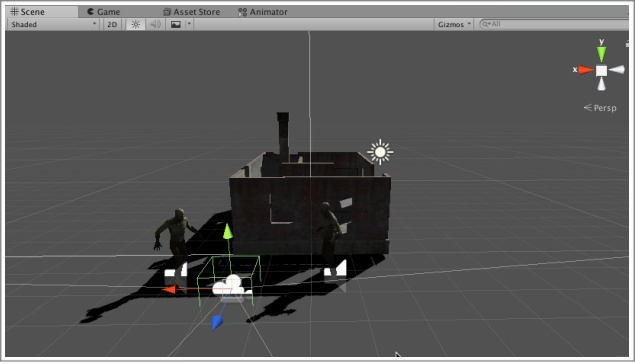The width and height of the screenshot is (635, 364).
Task: Open the Gizmos dropdown
Action: 454,24
